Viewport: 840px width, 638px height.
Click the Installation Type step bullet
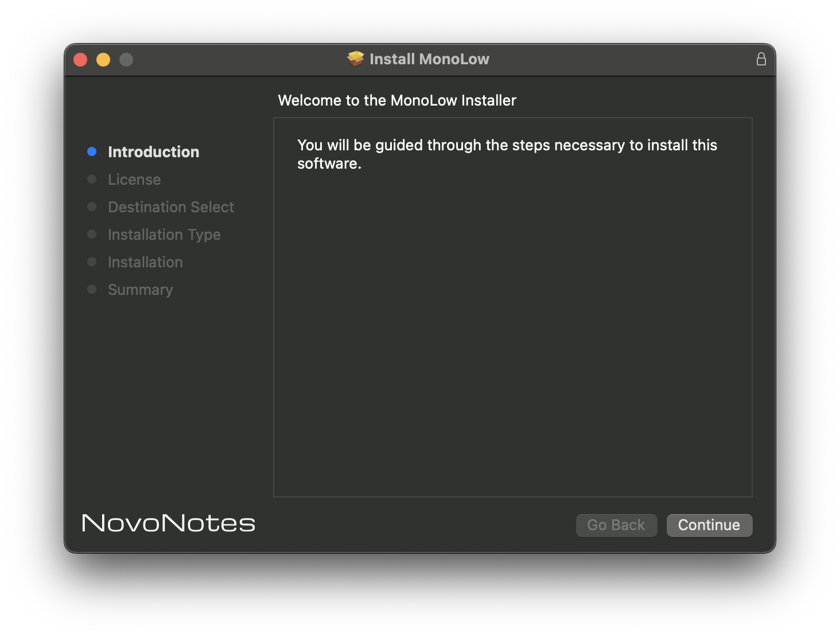pos(92,234)
